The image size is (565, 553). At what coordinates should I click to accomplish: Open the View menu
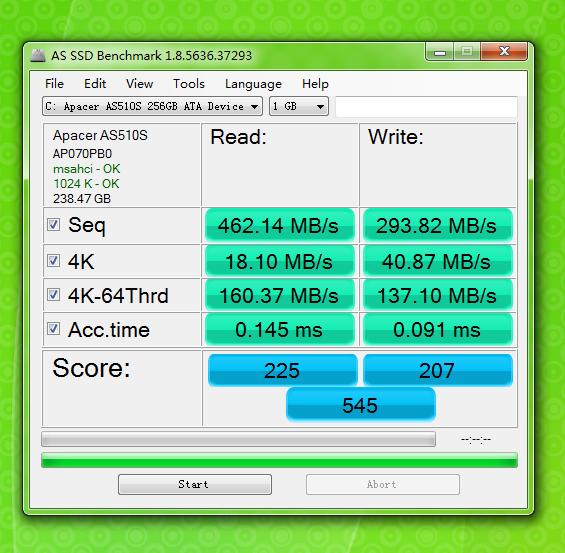coord(139,84)
